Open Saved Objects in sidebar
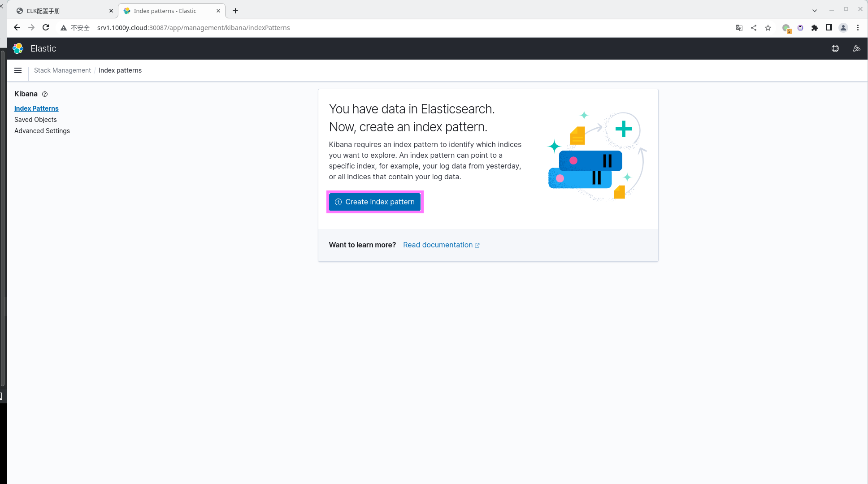The width and height of the screenshot is (868, 484). coord(35,120)
